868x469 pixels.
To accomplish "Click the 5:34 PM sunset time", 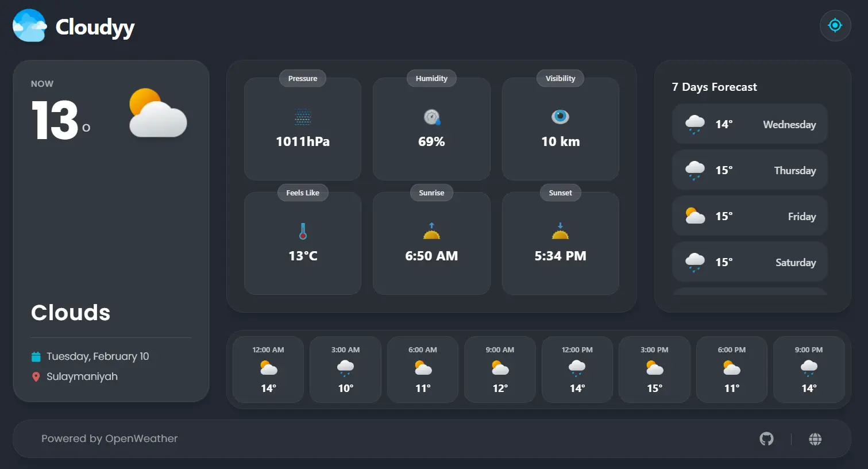I will (560, 256).
